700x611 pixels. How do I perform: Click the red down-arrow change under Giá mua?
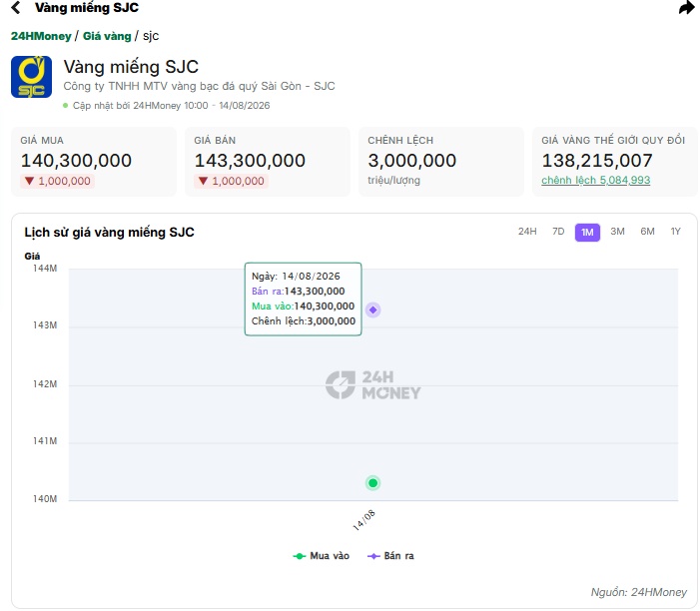coord(57,181)
